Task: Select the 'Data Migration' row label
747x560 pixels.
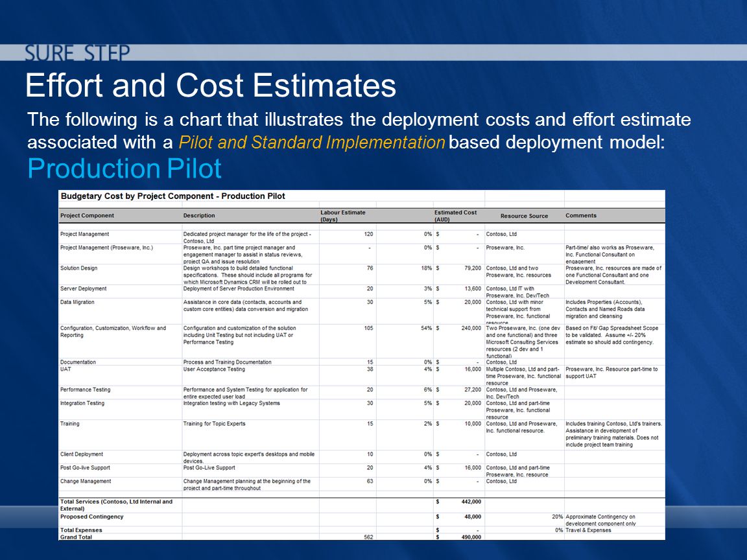Action: (77, 303)
